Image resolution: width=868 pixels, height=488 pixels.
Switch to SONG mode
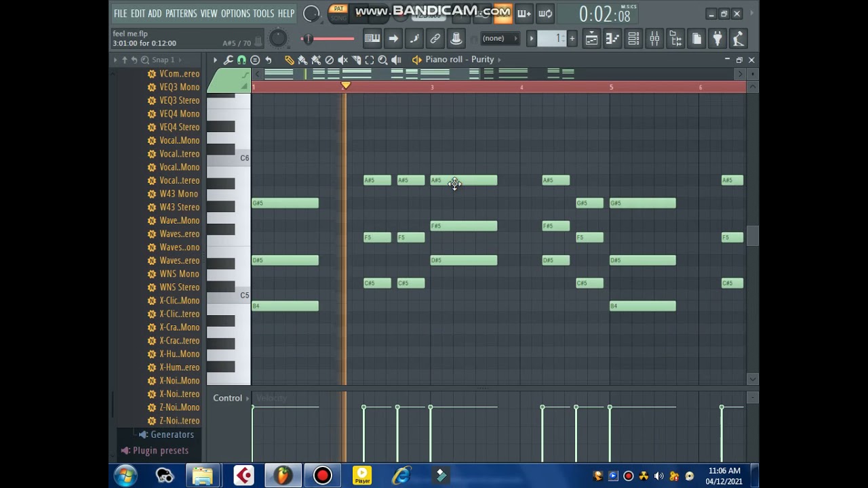pyautogui.click(x=338, y=18)
